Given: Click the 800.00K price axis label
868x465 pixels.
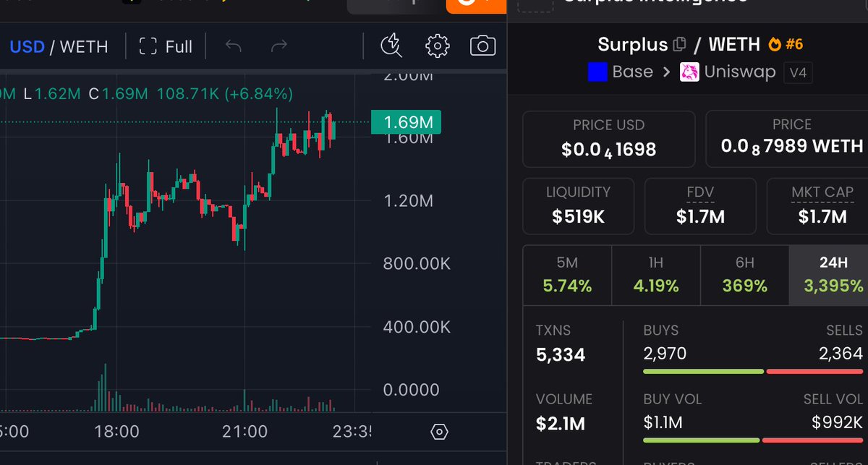Looking at the screenshot, I should [417, 264].
